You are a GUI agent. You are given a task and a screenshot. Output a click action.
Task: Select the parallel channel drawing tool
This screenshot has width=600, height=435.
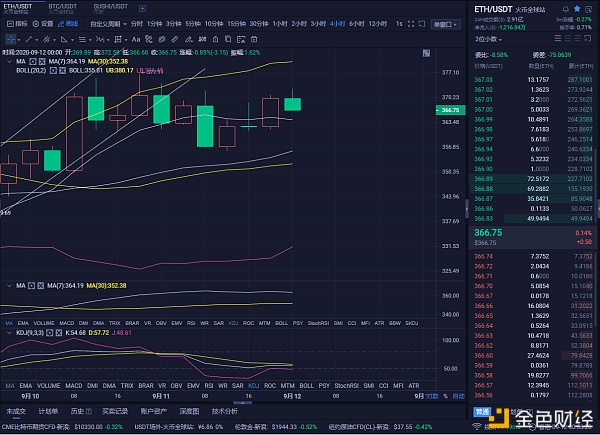click(x=46, y=39)
